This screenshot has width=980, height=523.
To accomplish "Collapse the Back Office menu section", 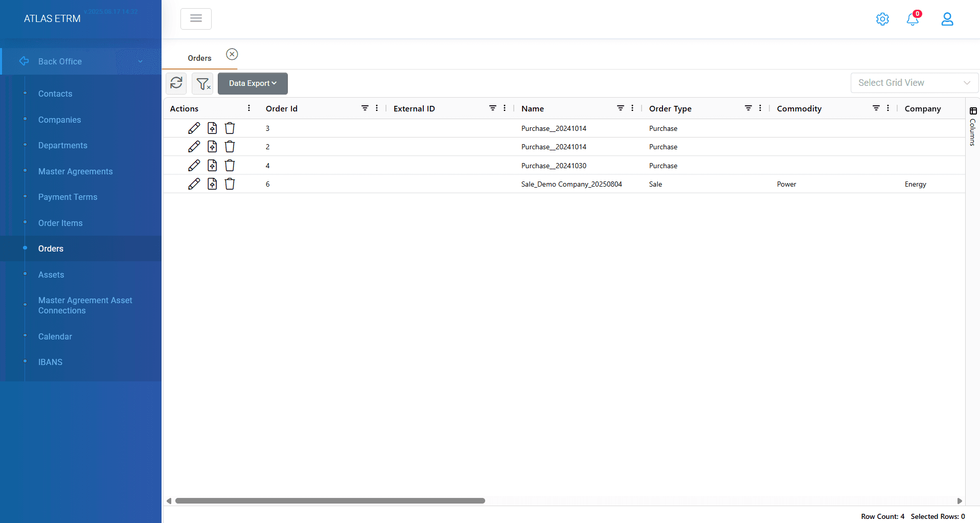I will pos(81,61).
